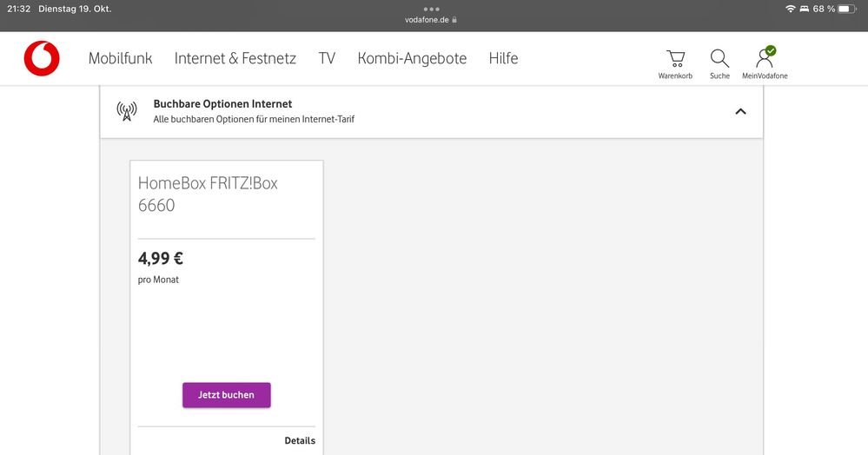Click the Suche magnifier icon
This screenshot has width=868, height=455.
719,59
